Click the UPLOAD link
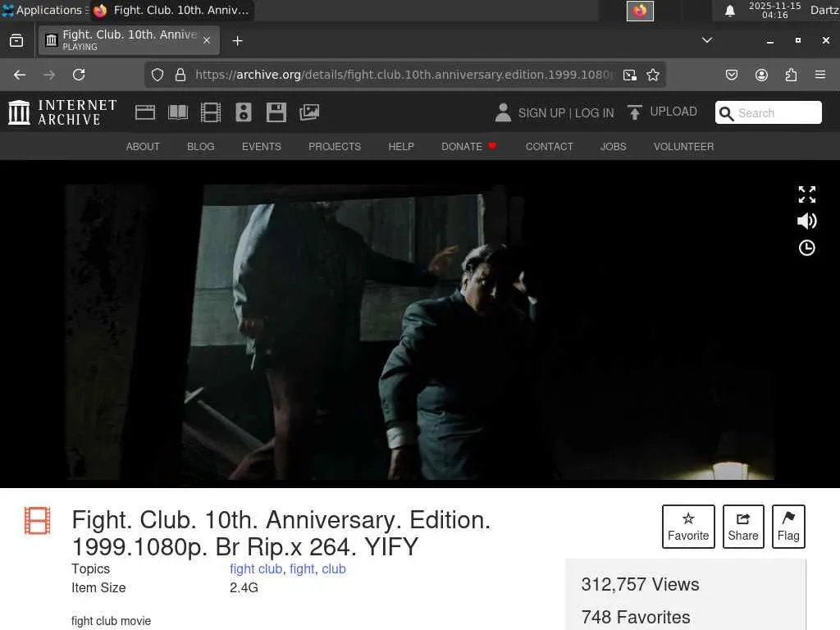The width and height of the screenshot is (840, 630). [673, 112]
